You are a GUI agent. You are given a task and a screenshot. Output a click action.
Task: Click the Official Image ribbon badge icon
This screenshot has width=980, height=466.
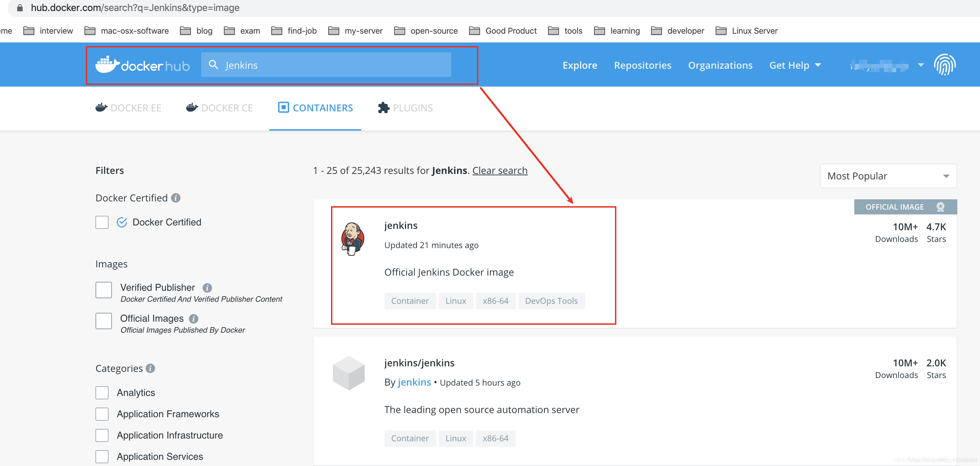(x=941, y=207)
